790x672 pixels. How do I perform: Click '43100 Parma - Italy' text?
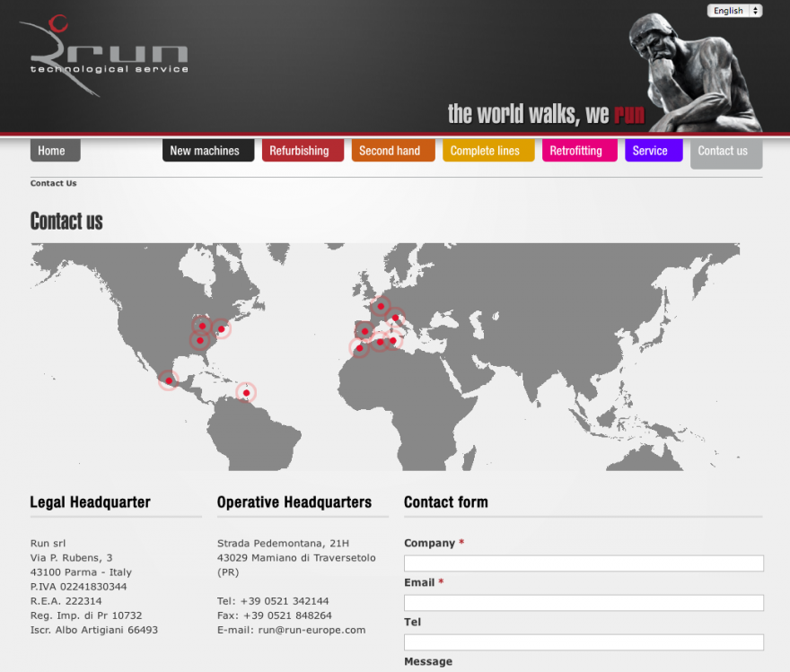81,572
